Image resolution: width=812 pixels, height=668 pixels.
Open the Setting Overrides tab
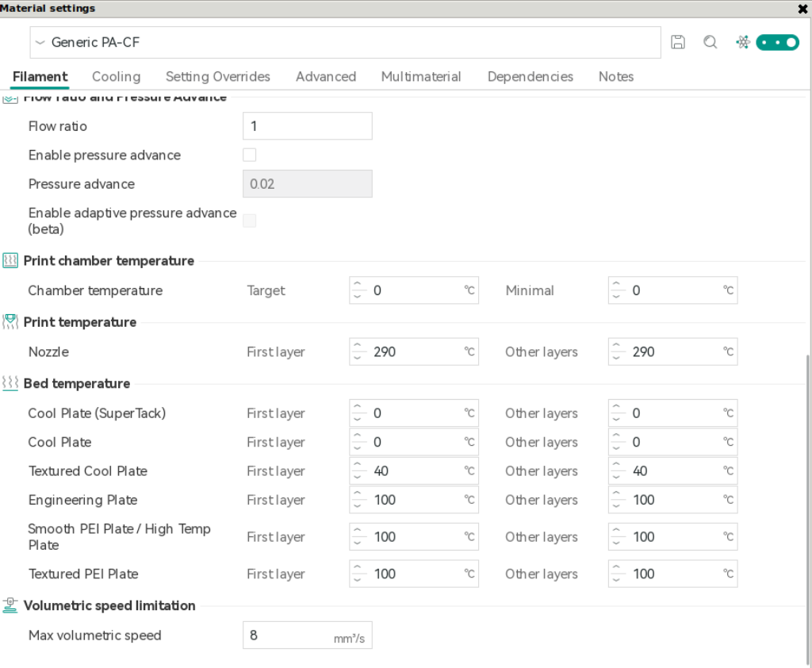218,77
